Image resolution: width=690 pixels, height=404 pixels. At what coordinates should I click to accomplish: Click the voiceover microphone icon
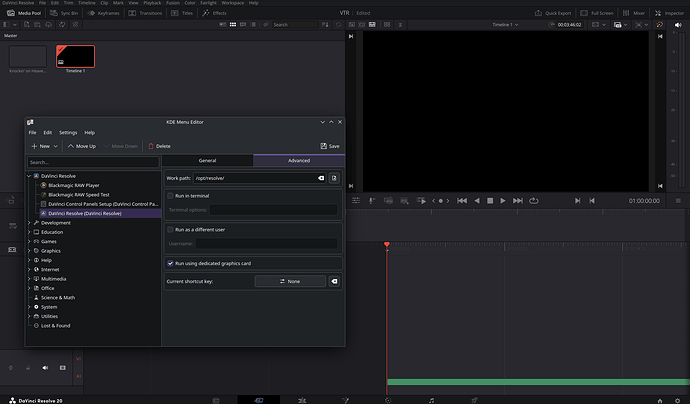coord(372,201)
